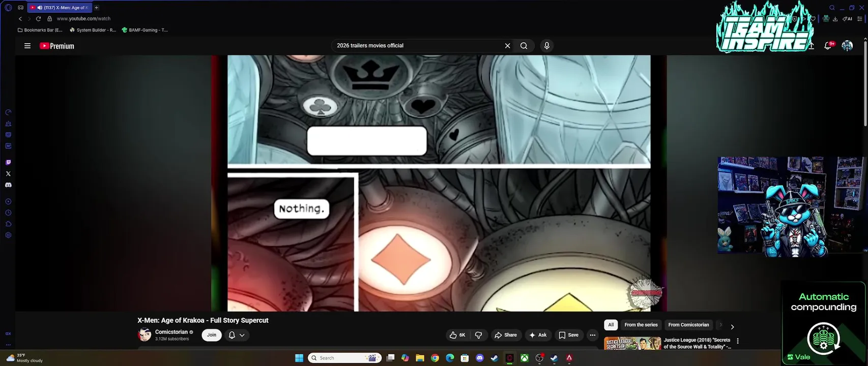Open Twitch in the Opera sidebar
Screen dimensions: 868x366
[x=8, y=163]
